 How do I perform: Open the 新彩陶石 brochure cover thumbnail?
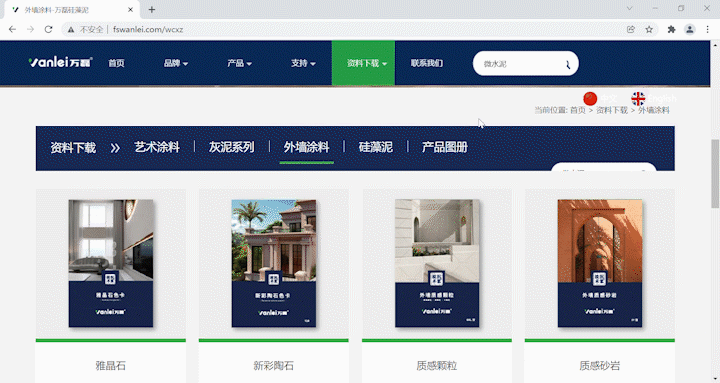coord(274,263)
